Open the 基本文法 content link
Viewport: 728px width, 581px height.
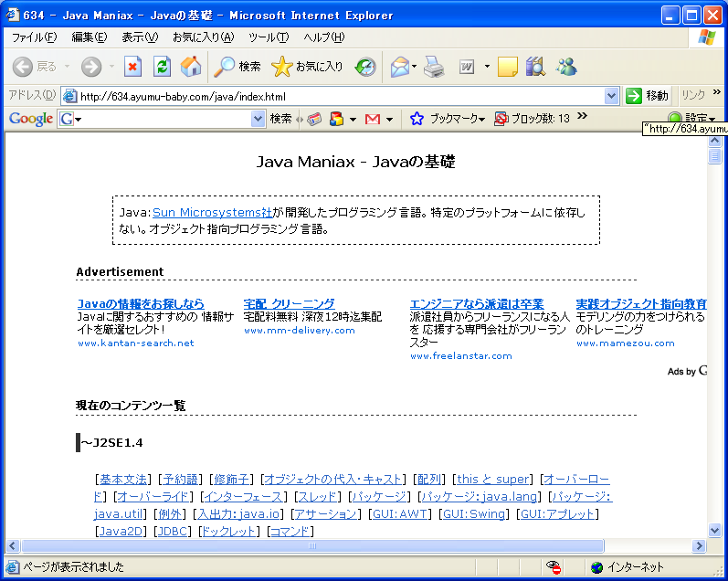[123, 480]
